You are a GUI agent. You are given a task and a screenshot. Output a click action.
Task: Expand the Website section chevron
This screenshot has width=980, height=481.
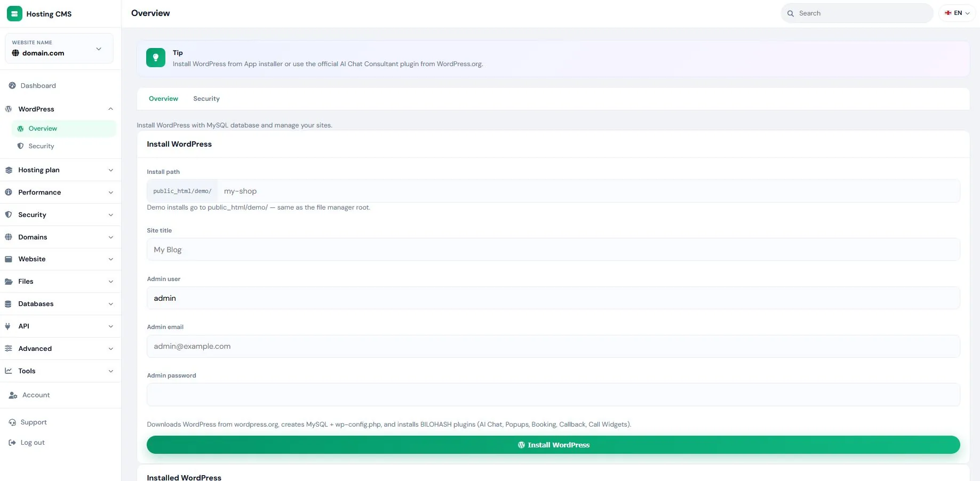(x=110, y=259)
